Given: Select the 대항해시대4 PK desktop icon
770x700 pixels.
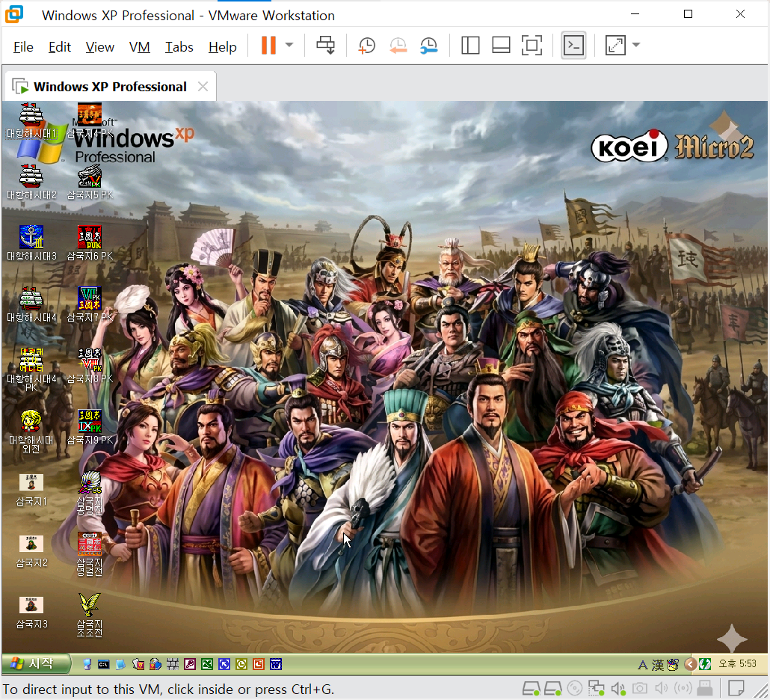Looking at the screenshot, I should click(31, 369).
